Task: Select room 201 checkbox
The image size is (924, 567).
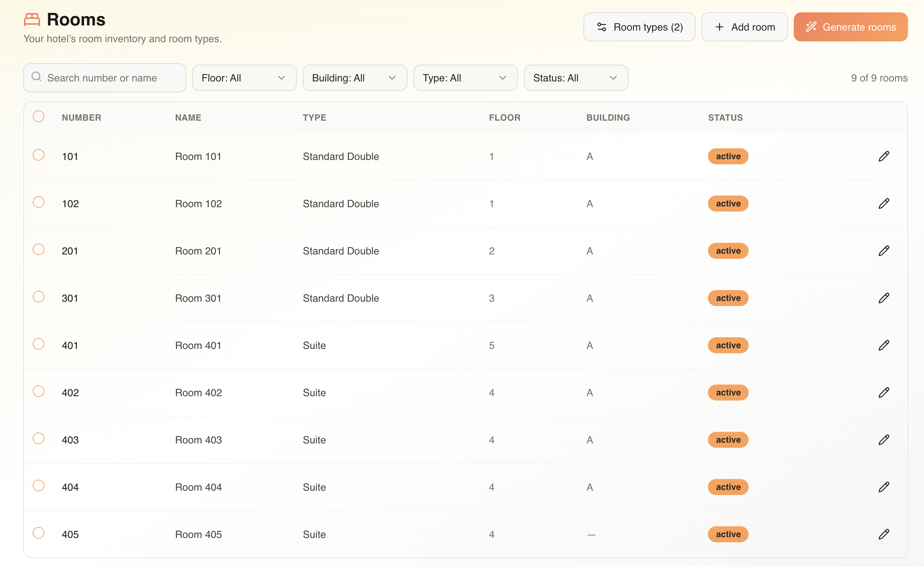Action: click(x=38, y=249)
